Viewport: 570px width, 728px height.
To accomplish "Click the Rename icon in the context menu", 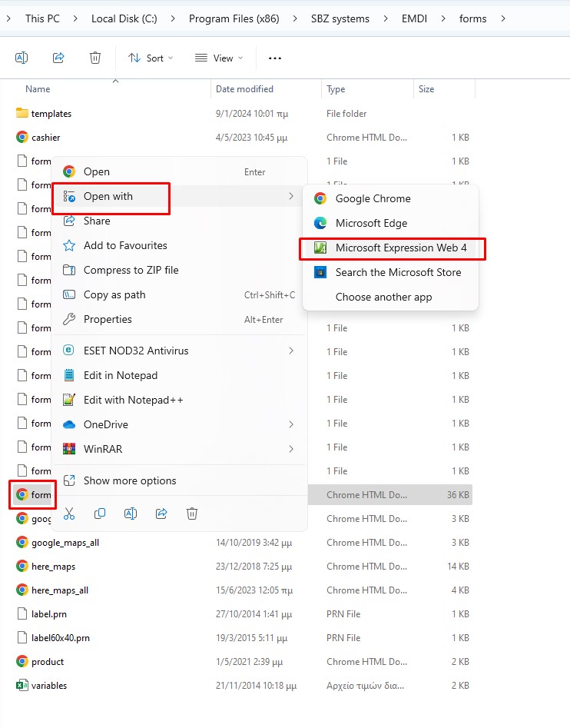I will 131,514.
